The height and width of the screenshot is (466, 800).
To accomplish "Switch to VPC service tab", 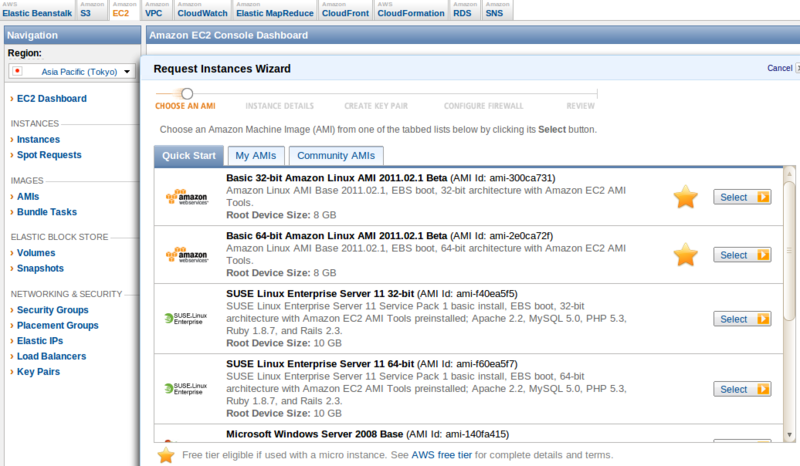I will coord(156,10).
